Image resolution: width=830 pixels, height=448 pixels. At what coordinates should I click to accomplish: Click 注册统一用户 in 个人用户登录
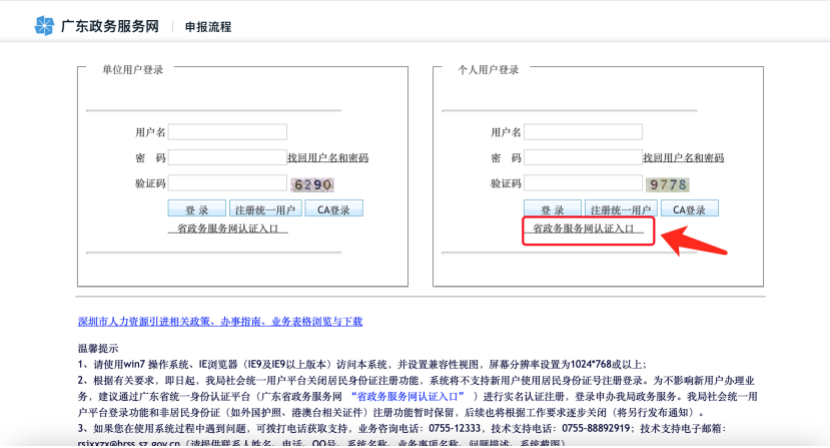(x=621, y=209)
